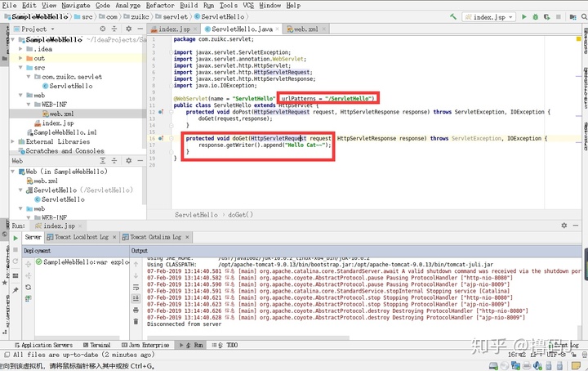Collapse the src folder

[20, 68]
